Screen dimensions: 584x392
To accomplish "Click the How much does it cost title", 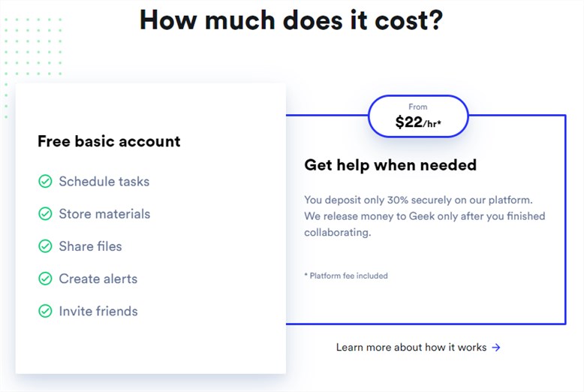I will [x=291, y=20].
